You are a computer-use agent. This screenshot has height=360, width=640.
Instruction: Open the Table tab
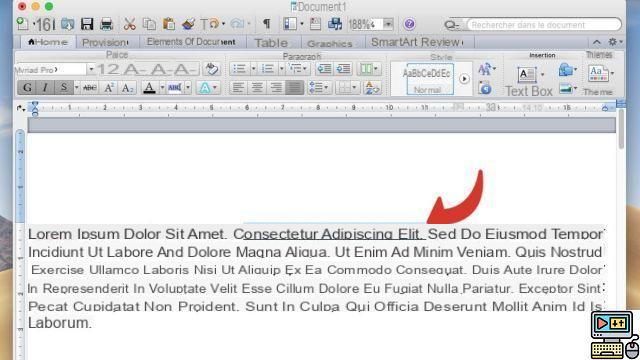point(271,43)
